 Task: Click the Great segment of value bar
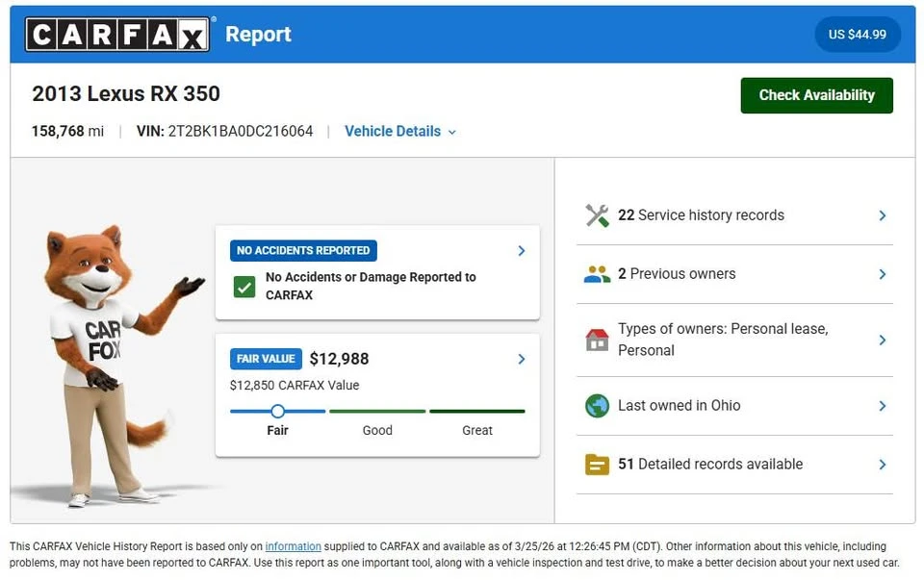pos(477,412)
